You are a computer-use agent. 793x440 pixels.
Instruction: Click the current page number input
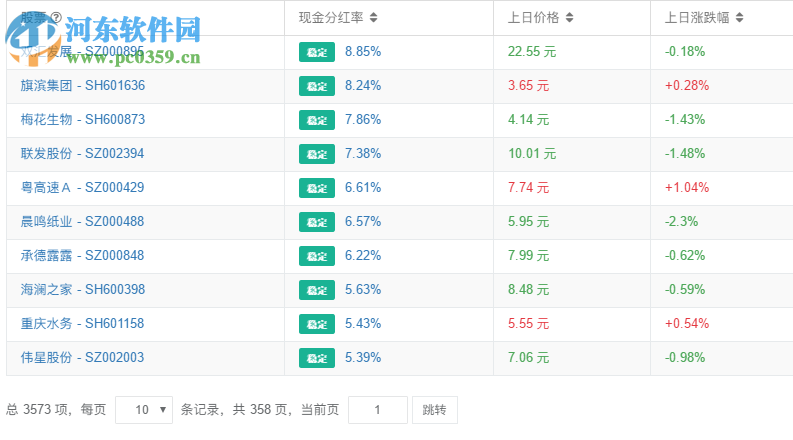[x=378, y=410]
